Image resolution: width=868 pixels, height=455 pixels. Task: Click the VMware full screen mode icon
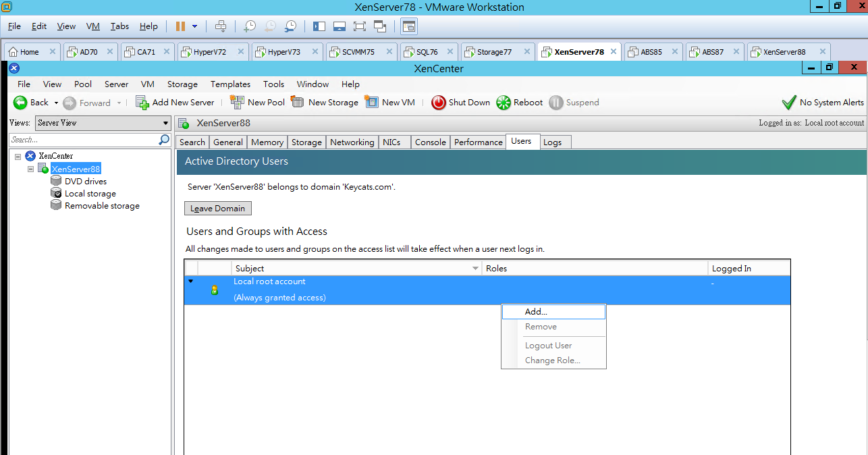(x=359, y=26)
